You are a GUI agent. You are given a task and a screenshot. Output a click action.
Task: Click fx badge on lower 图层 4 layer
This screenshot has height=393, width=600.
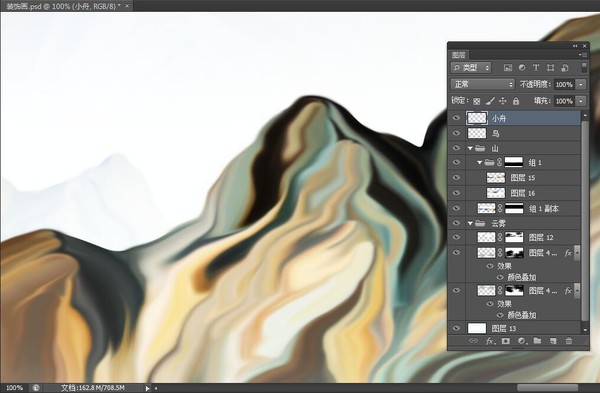568,291
